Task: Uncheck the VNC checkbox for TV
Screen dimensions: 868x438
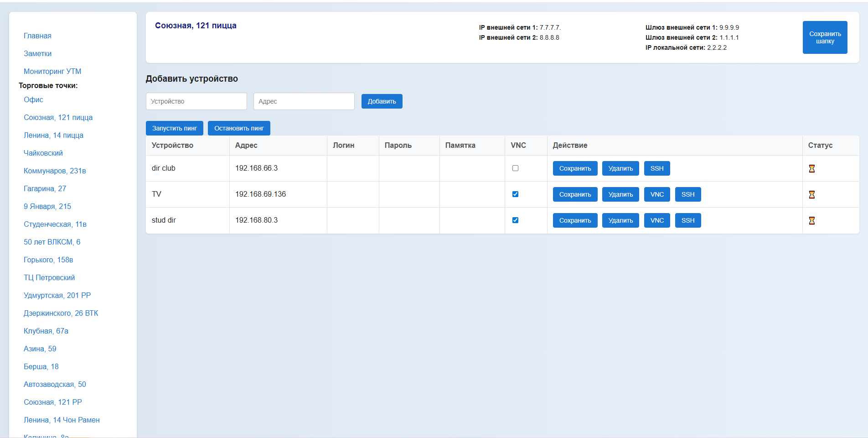Action: pos(515,194)
